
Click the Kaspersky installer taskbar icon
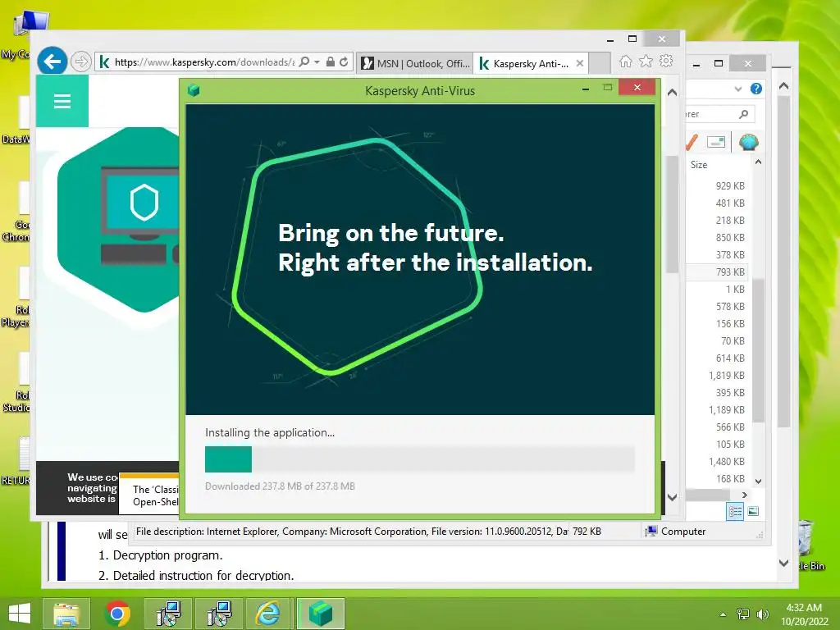pyautogui.click(x=320, y=614)
